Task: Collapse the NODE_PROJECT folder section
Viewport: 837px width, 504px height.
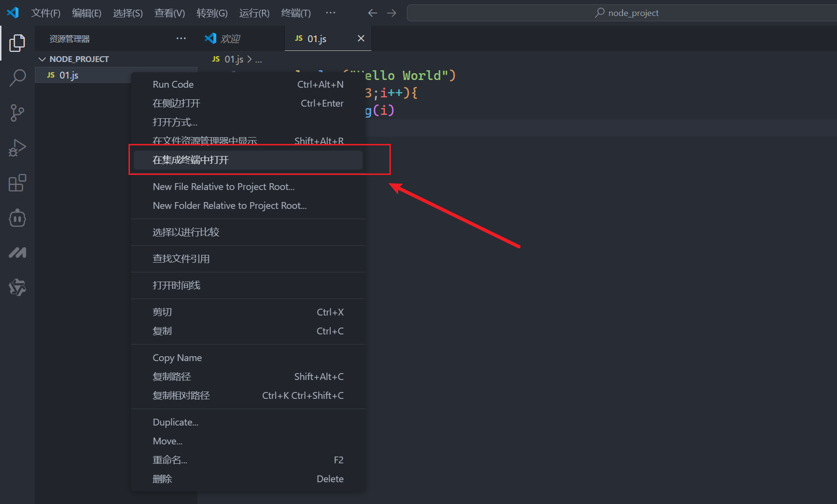Action: pos(42,59)
